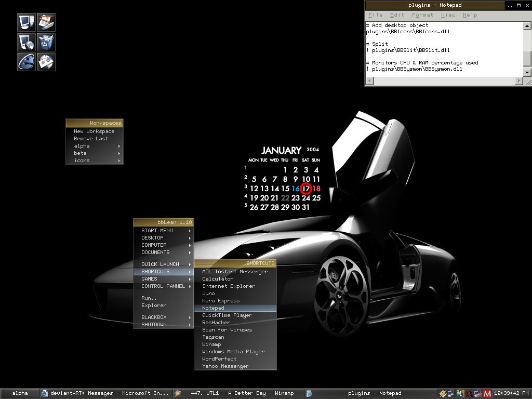
Task: Click the Notepad vertical scrollbar down arrow
Action: pyautogui.click(x=527, y=72)
